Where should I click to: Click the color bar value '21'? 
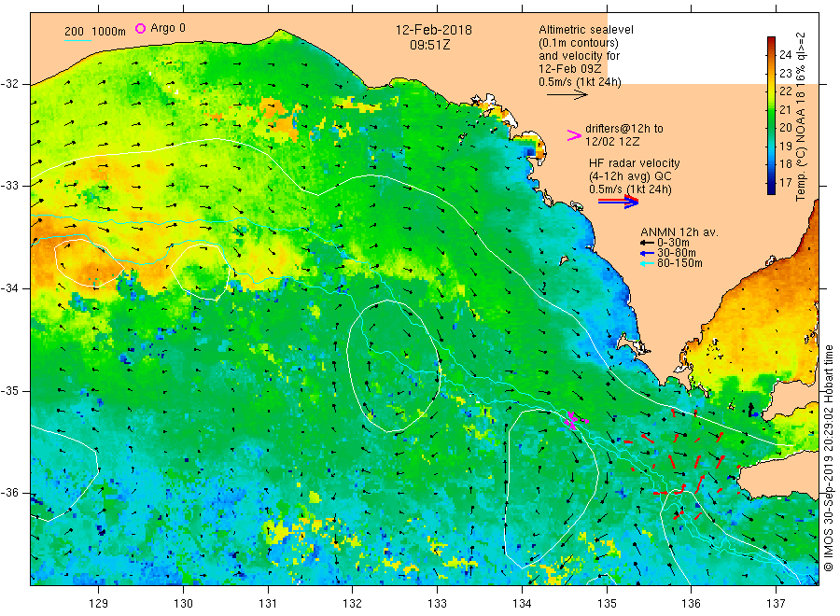coord(785,109)
